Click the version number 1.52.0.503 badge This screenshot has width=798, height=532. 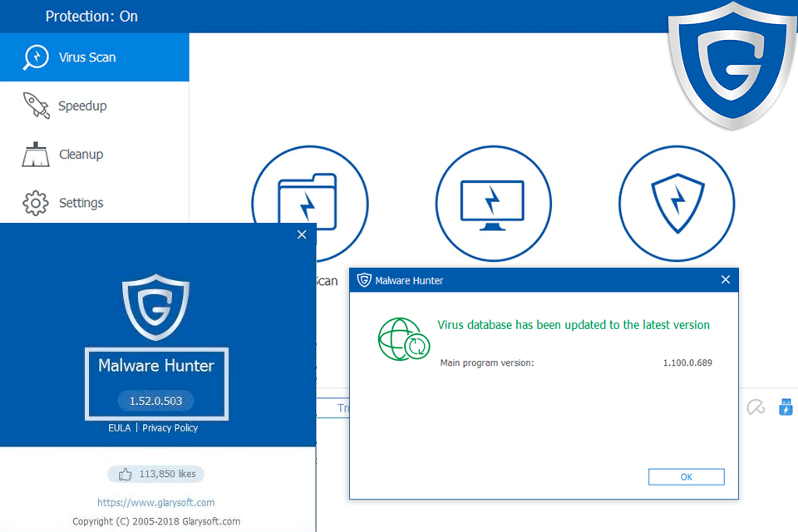click(155, 401)
